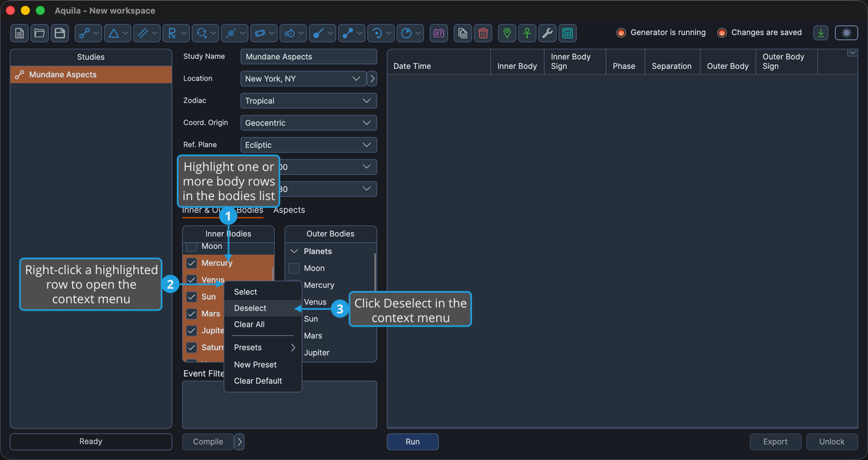Select the stopwatch timing study tool

pyautogui.click(x=293, y=33)
